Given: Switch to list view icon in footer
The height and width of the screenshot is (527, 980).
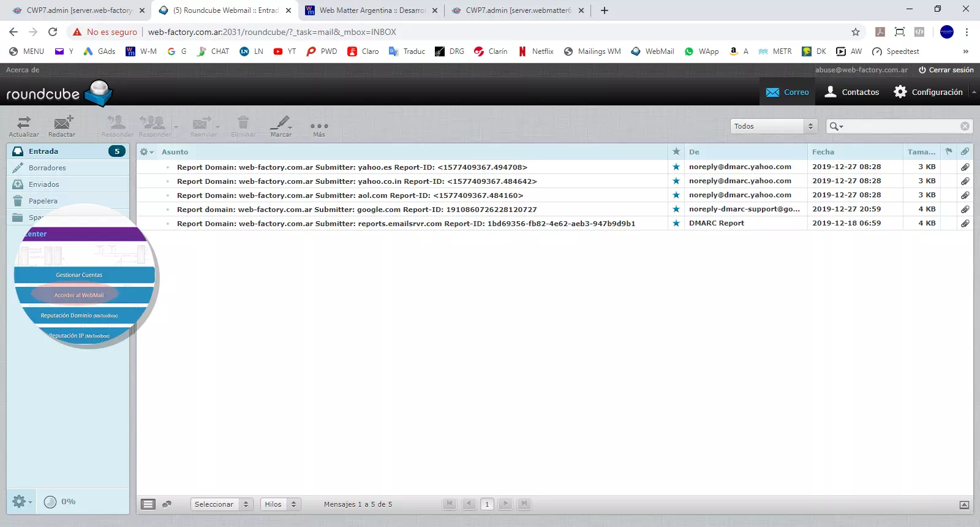Looking at the screenshot, I should click(x=148, y=504).
